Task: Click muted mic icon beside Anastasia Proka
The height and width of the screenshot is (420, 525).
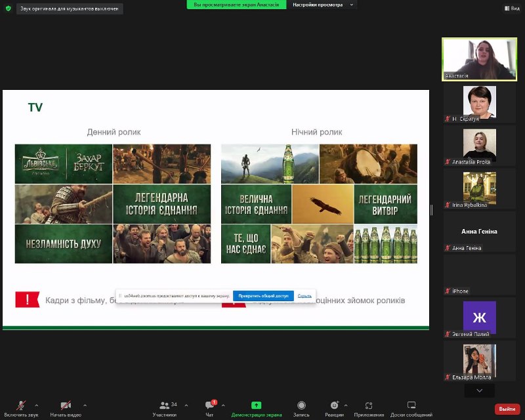Action: (448, 162)
